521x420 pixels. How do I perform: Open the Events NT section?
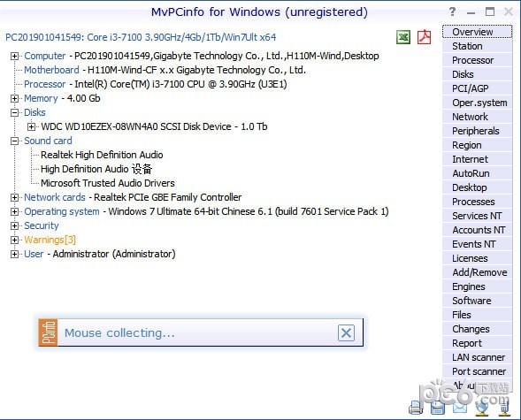pos(477,244)
